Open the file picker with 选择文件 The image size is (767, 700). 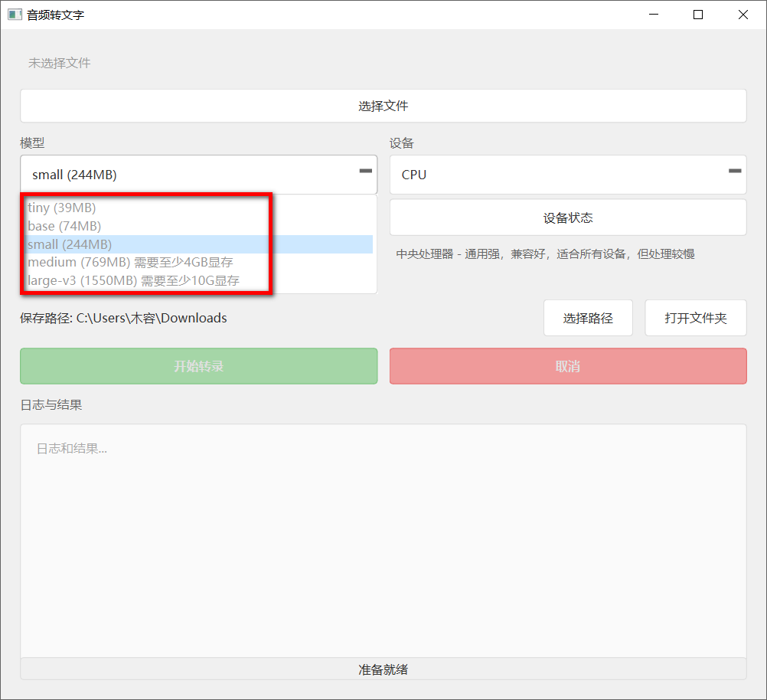pyautogui.click(x=383, y=105)
